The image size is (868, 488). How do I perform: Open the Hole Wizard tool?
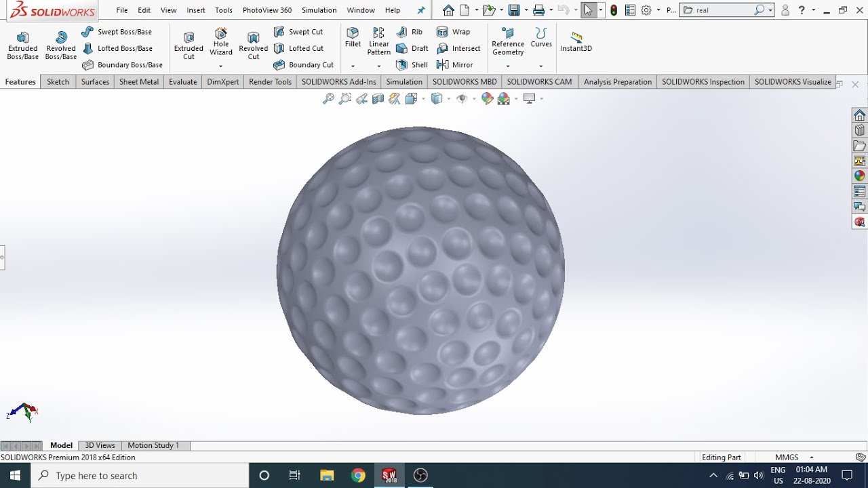[x=221, y=42]
